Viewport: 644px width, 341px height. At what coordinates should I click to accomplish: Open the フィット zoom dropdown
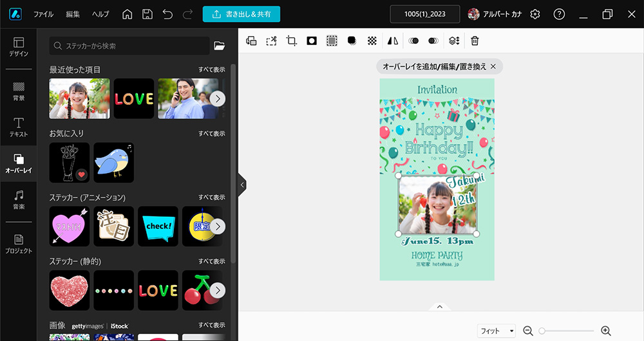point(497,331)
